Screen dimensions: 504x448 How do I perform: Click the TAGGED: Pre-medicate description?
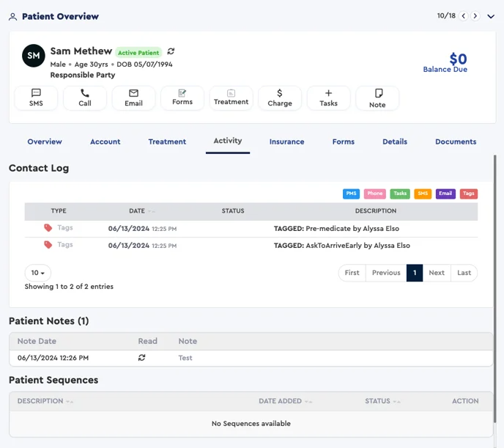(x=336, y=228)
